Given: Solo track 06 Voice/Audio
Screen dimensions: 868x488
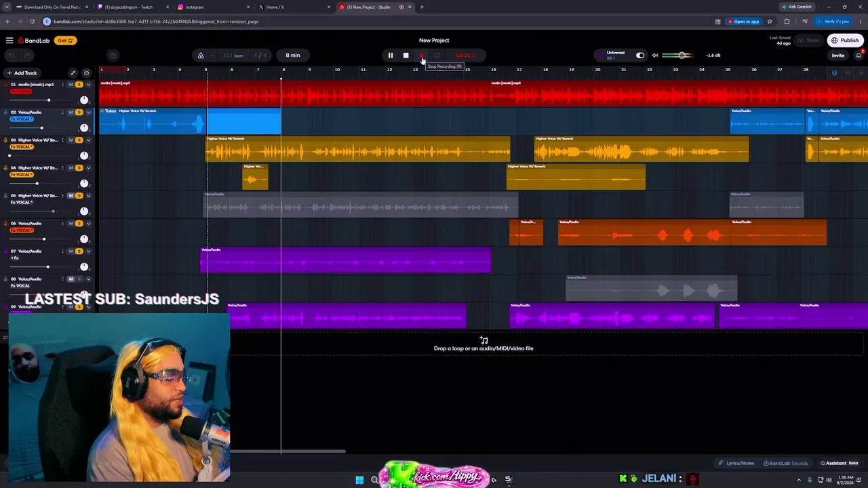Looking at the screenshot, I should [x=79, y=224].
